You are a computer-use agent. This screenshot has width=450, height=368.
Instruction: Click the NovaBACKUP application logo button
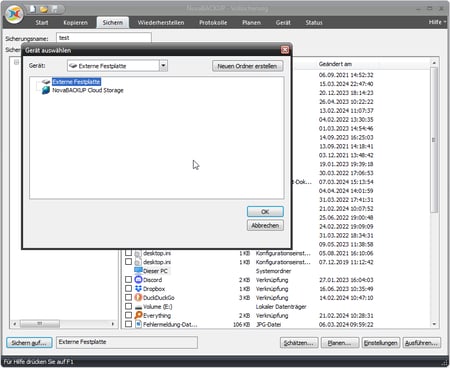[x=15, y=14]
